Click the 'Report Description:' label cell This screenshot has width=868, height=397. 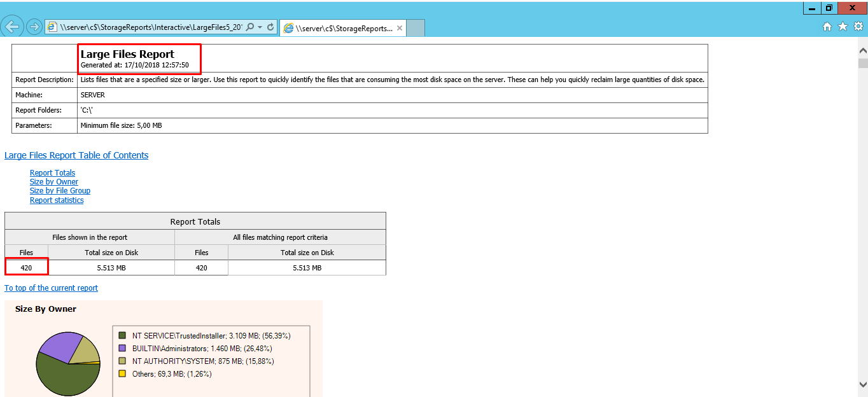45,80
